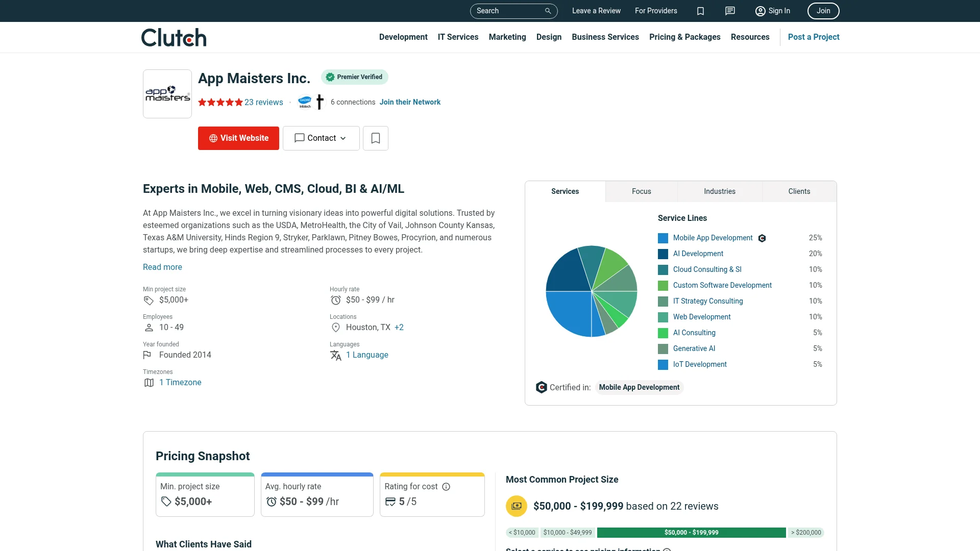Click Web Development service line
Image resolution: width=980 pixels, height=551 pixels.
point(702,317)
